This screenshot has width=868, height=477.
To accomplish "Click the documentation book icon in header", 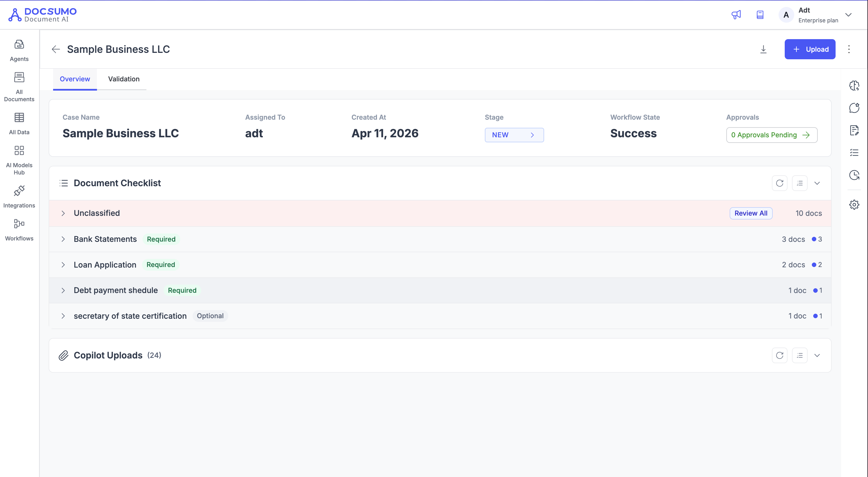I will [x=760, y=15].
